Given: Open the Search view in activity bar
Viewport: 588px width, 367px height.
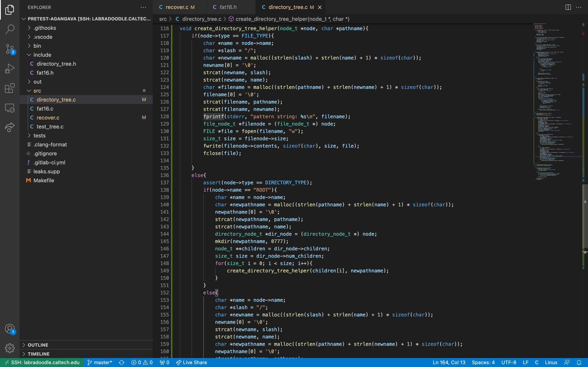Looking at the screenshot, I should [x=10, y=29].
